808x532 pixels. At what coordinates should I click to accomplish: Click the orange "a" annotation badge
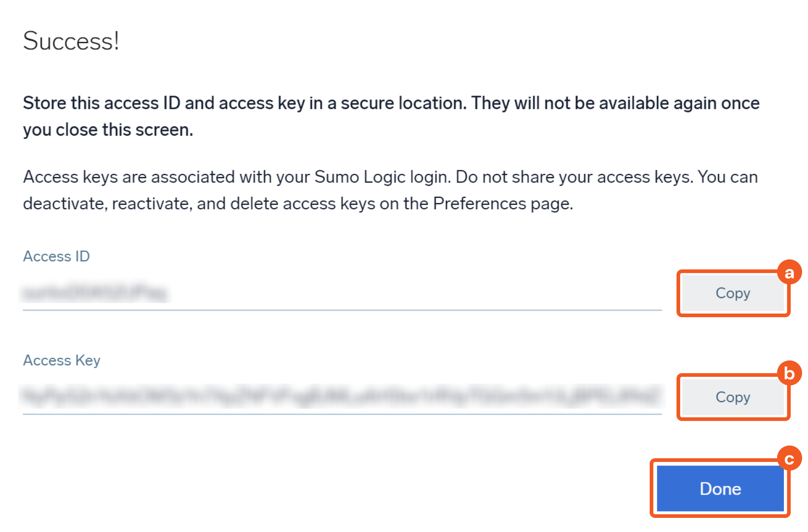pos(789,273)
